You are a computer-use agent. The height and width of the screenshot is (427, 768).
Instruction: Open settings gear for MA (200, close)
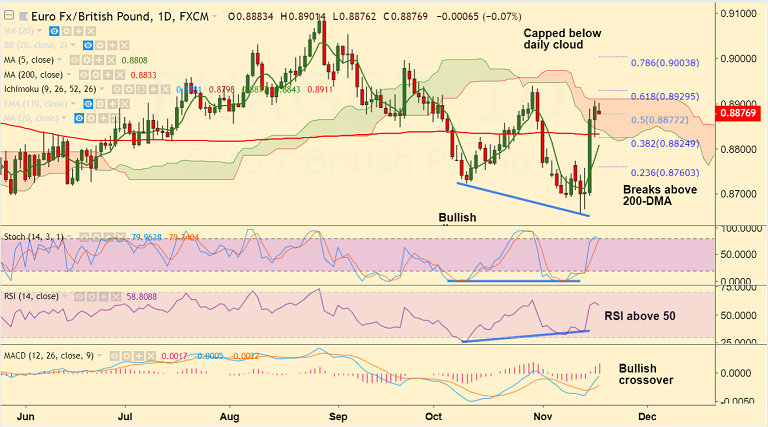tap(96, 75)
